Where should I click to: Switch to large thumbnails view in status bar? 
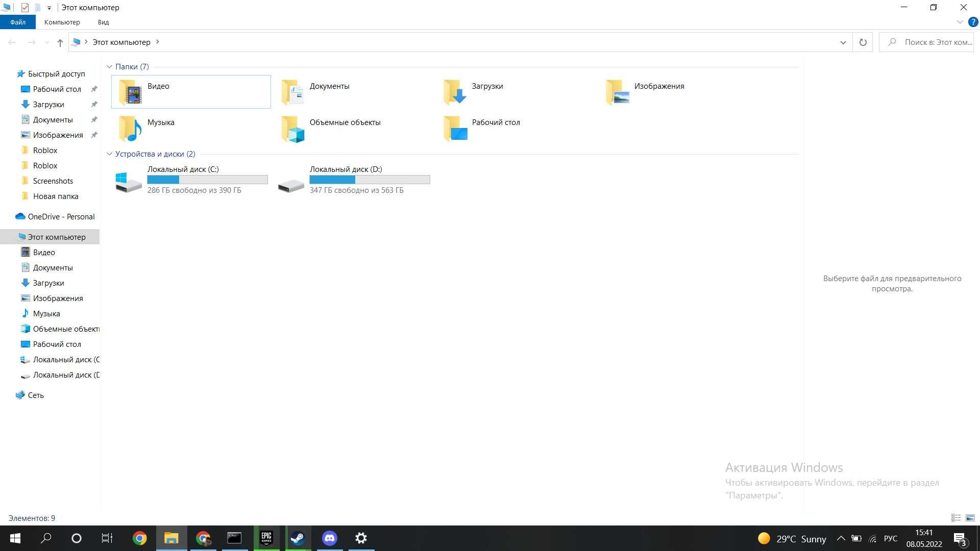pyautogui.click(x=970, y=518)
